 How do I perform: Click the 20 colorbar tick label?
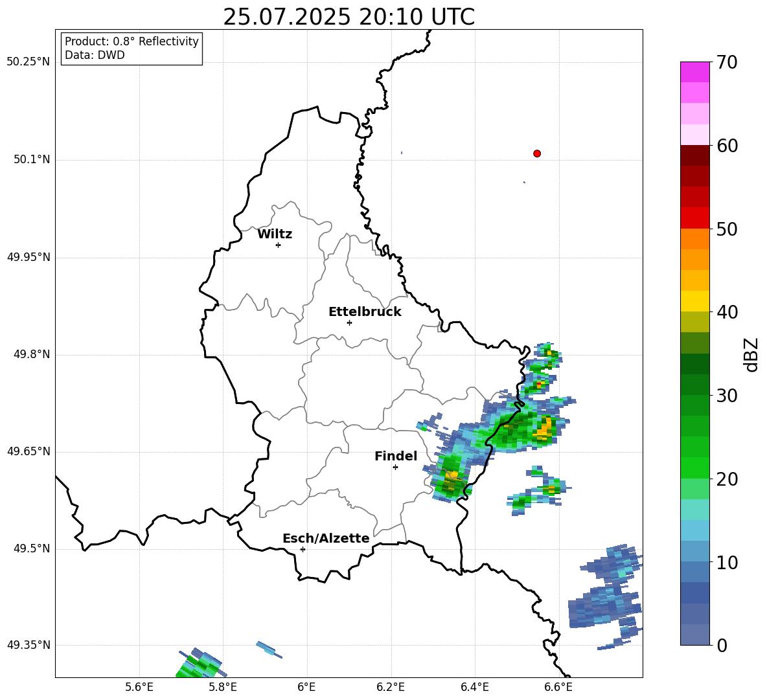click(727, 479)
